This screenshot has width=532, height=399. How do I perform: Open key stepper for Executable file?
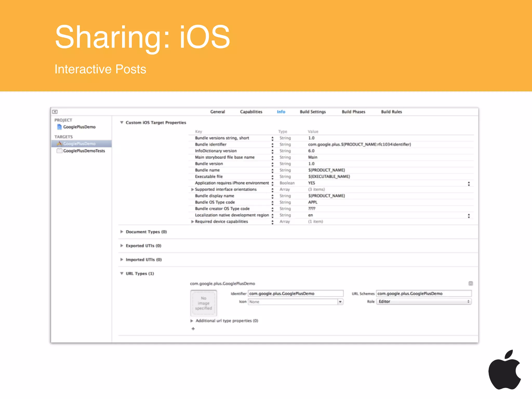[x=272, y=177]
